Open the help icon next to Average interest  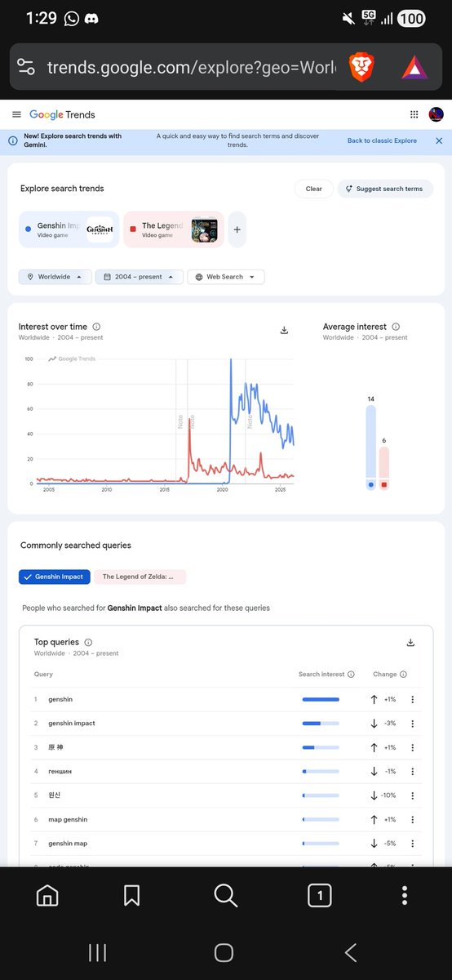(396, 327)
